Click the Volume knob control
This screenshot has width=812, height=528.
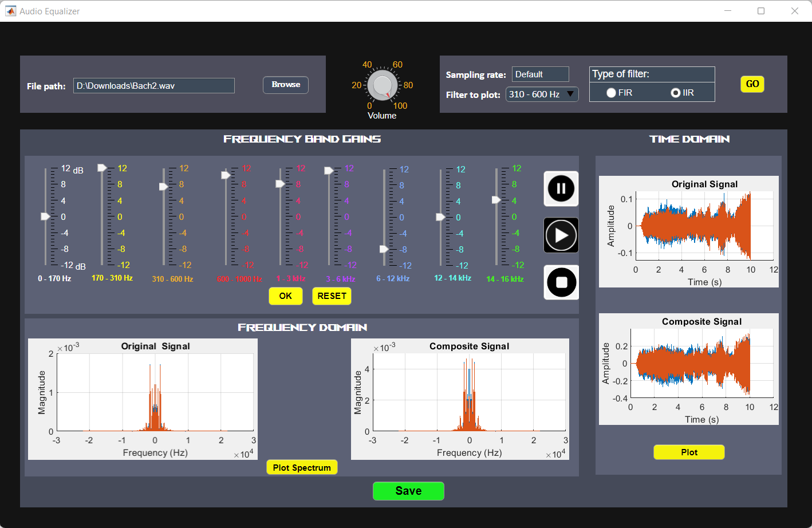click(x=382, y=86)
